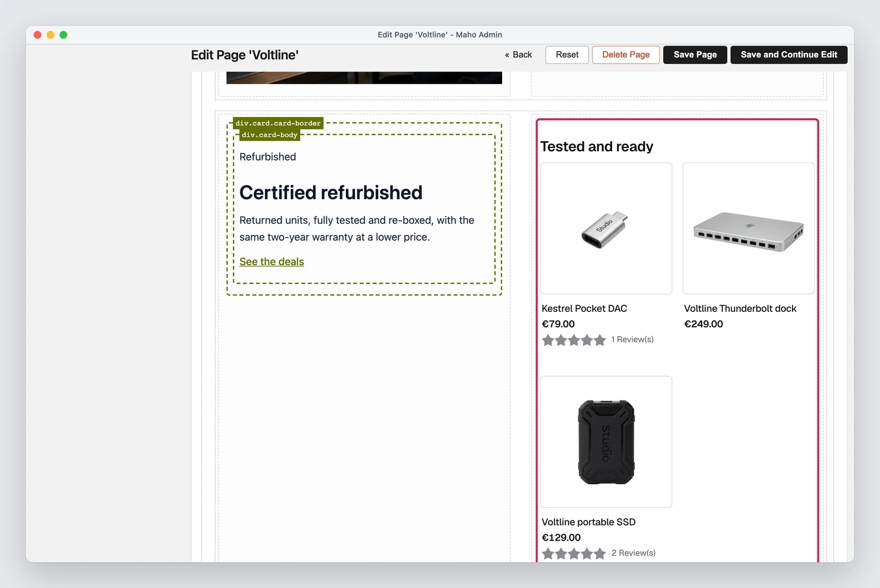Click the Voltline Thunderbolt dock product name
Screen dimensions: 880x588
click(x=740, y=309)
